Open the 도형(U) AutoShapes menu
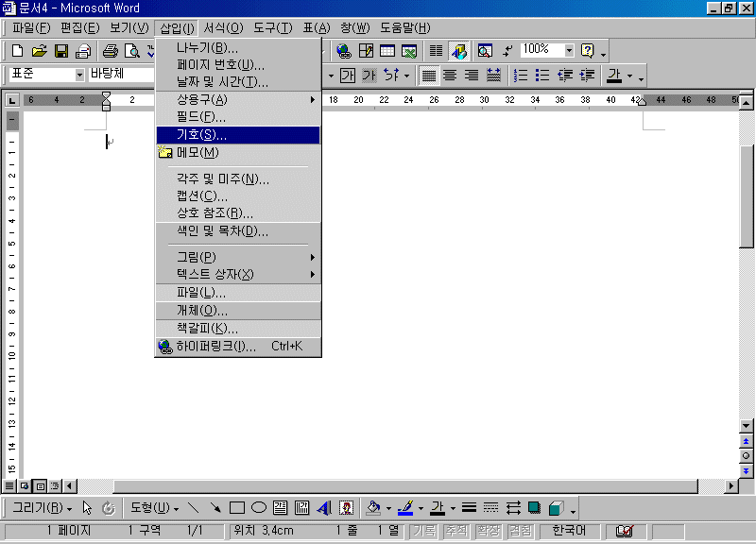The height and width of the screenshot is (544, 756). tap(154, 508)
